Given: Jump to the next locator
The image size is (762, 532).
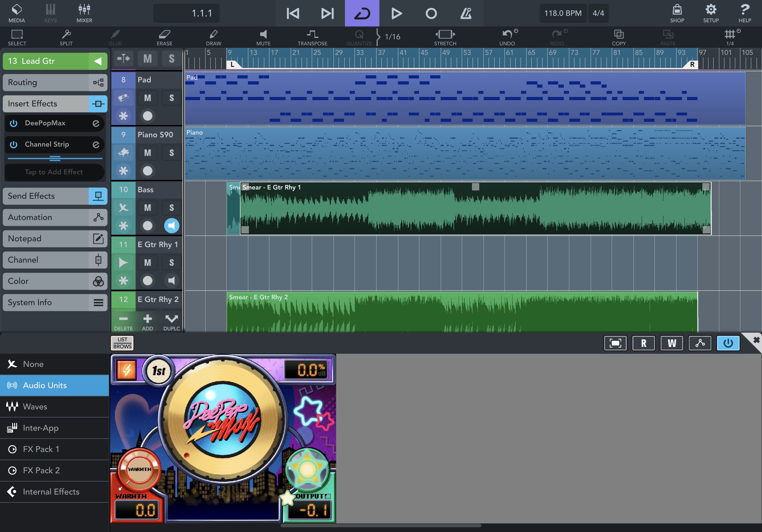Looking at the screenshot, I should point(327,13).
